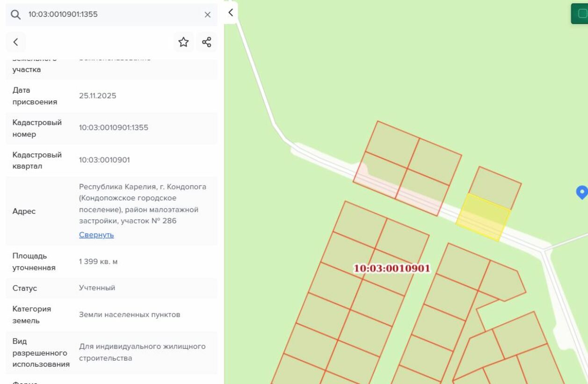Click the search magnifier icon
588x384 pixels.
[x=16, y=15]
